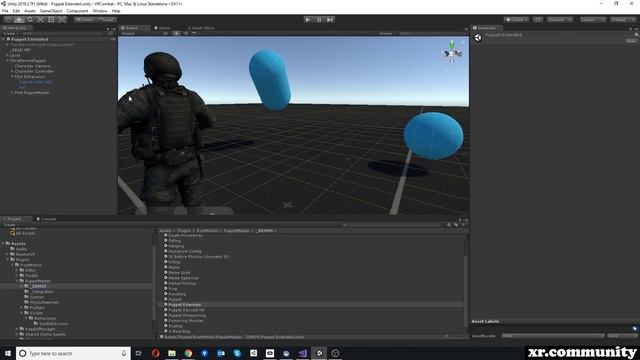Select the Move tool in toolbar

[19, 20]
